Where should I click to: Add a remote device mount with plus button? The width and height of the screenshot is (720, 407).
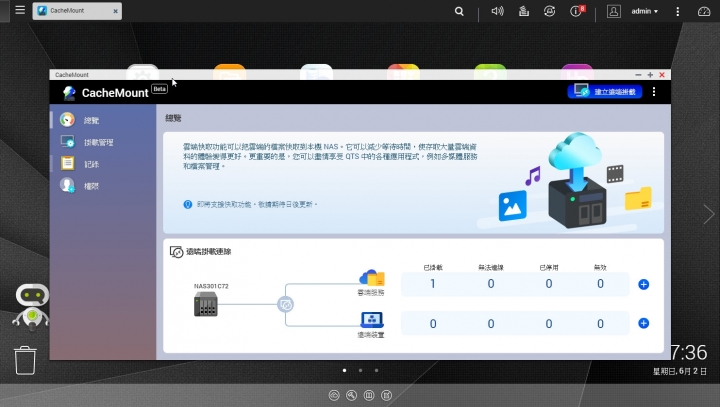643,323
